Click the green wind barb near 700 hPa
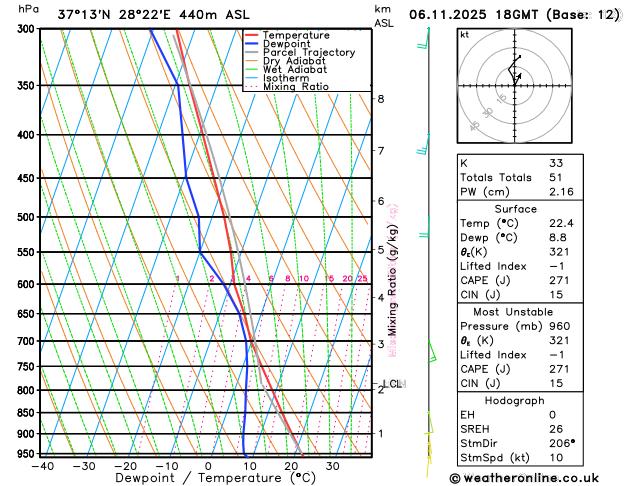 tap(432, 352)
